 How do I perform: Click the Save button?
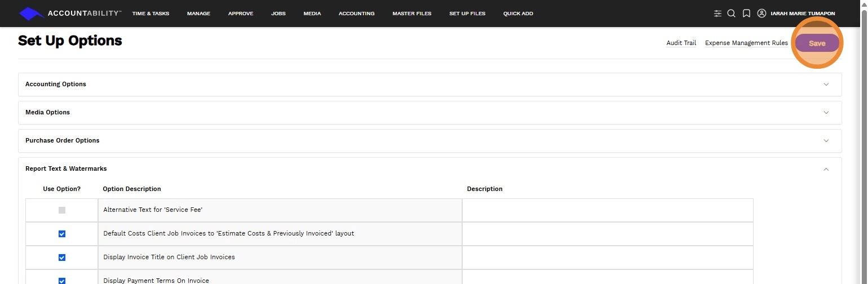click(x=817, y=43)
